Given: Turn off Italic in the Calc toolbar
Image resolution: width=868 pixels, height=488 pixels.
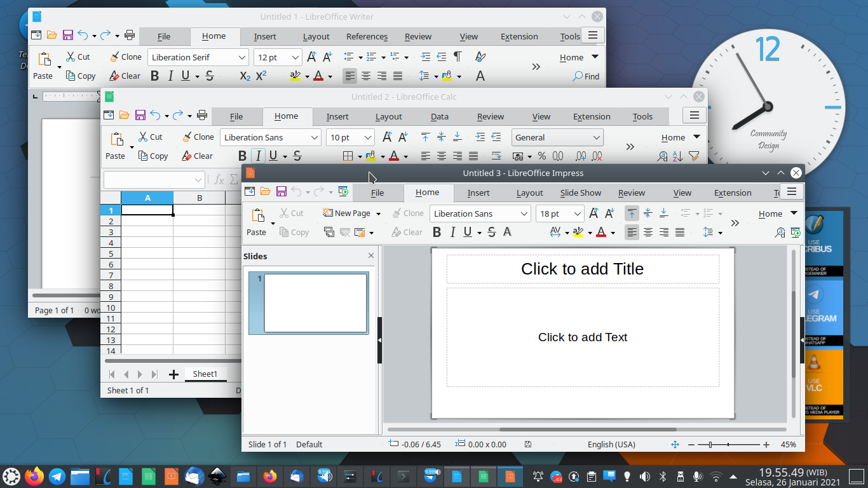Looking at the screenshot, I should click(x=258, y=156).
